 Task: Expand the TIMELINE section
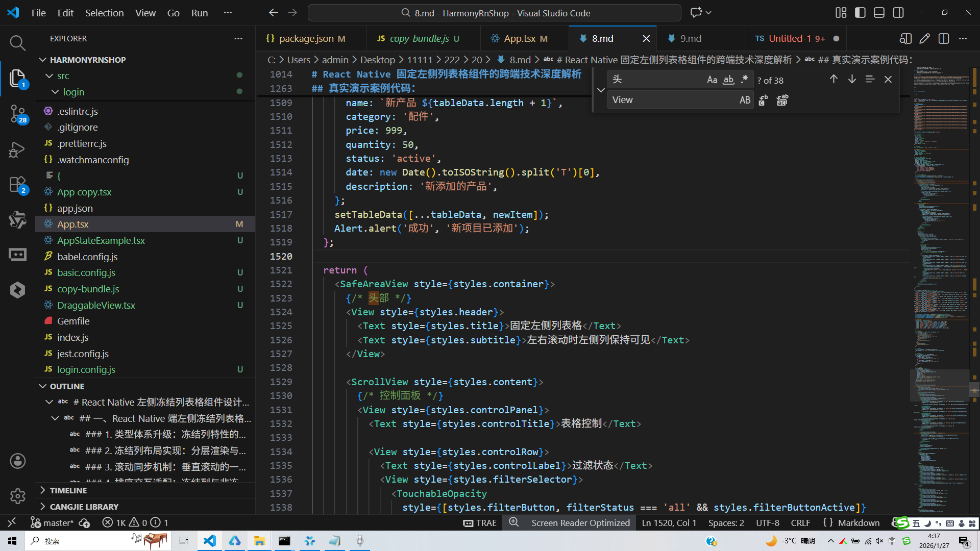coord(68,490)
